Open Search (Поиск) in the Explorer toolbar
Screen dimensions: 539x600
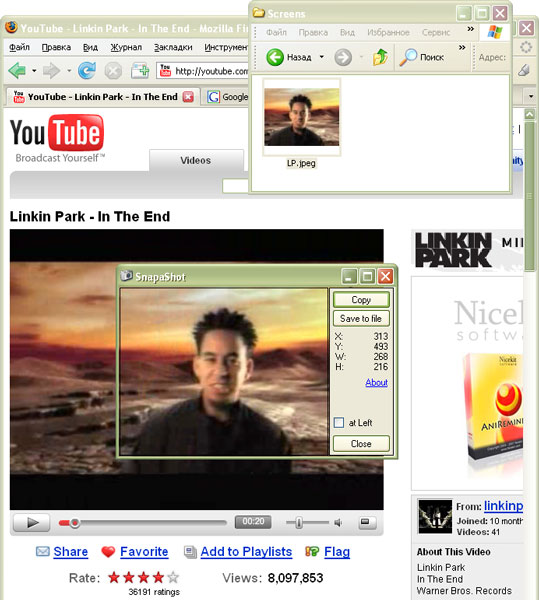[422, 57]
